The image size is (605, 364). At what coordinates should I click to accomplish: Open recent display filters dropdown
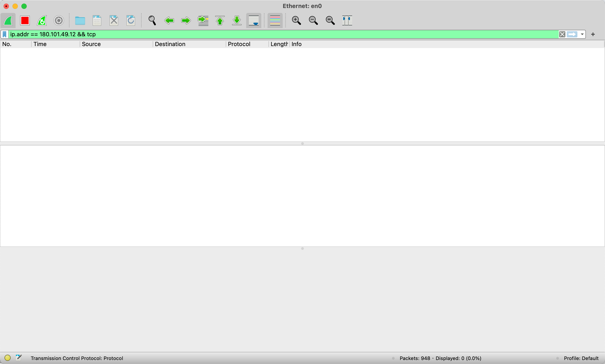[582, 34]
